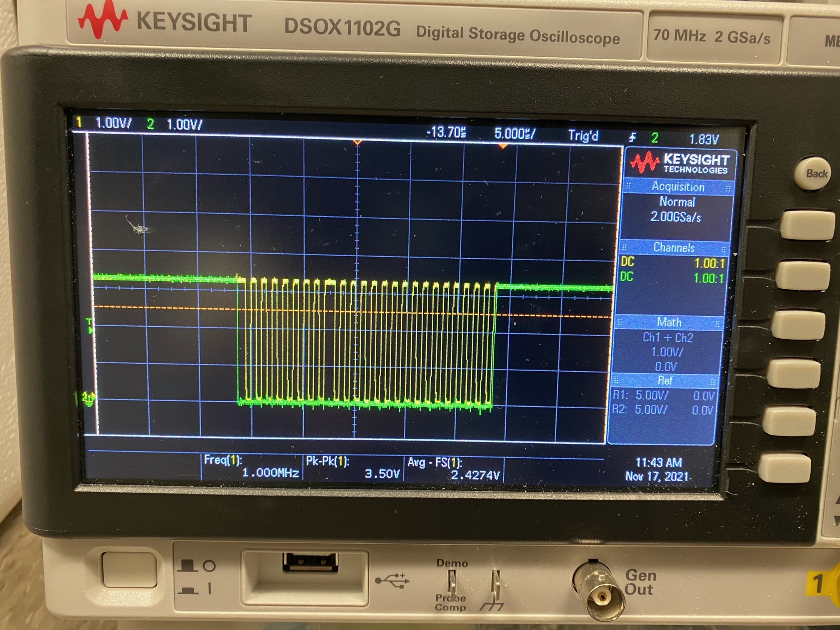Image resolution: width=840 pixels, height=630 pixels.
Task: Select the orange trigger time reference marker
Action: point(503,146)
